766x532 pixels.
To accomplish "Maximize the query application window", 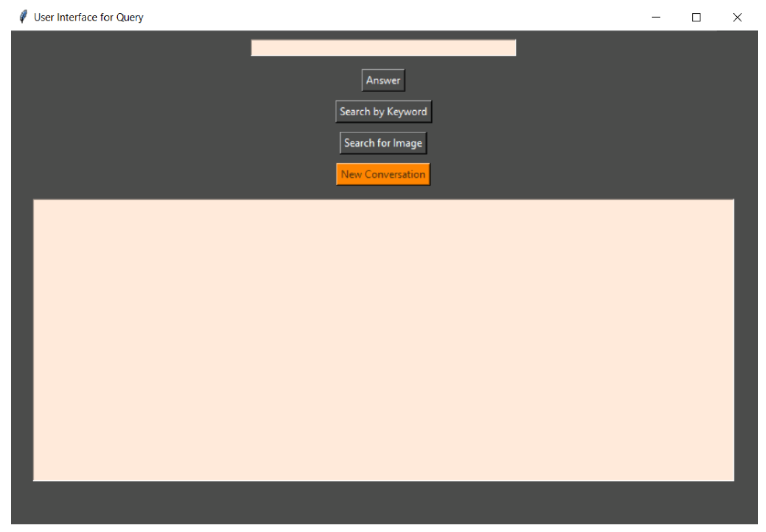I will 696,17.
